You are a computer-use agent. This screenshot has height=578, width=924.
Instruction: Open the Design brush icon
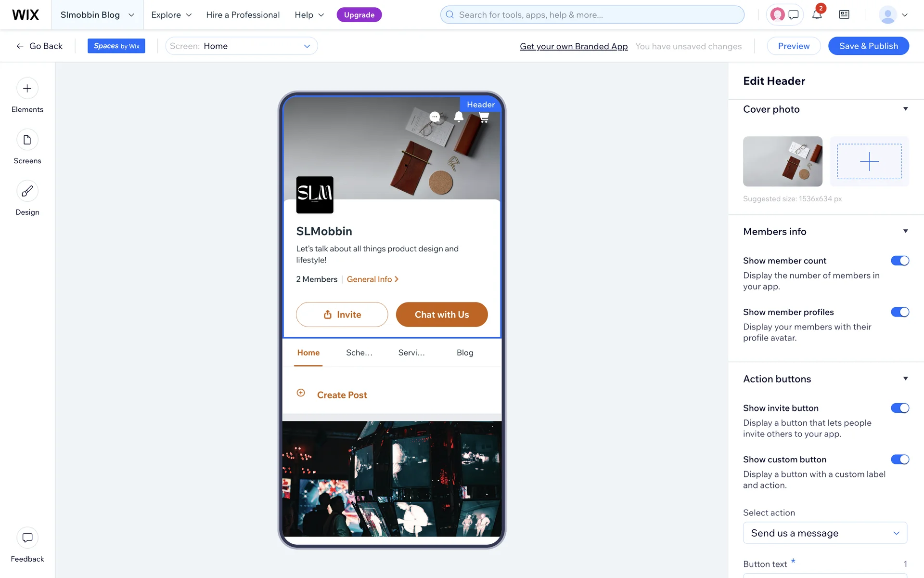27,191
